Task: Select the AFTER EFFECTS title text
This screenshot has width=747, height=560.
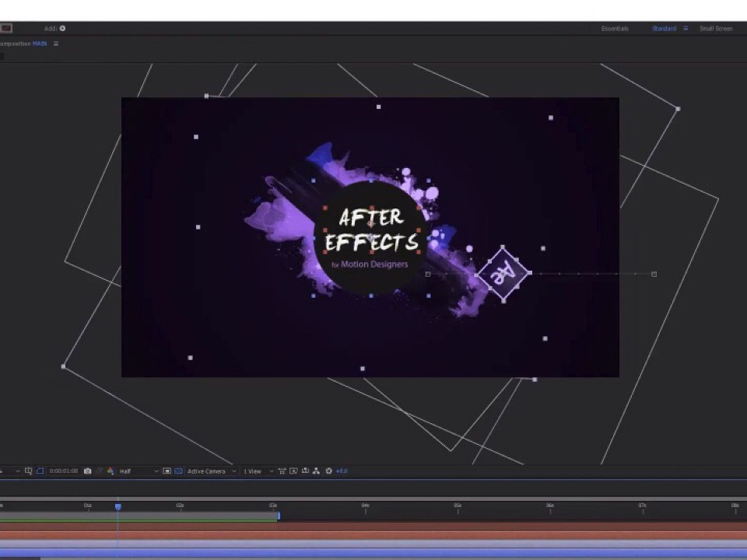Action: (x=372, y=230)
